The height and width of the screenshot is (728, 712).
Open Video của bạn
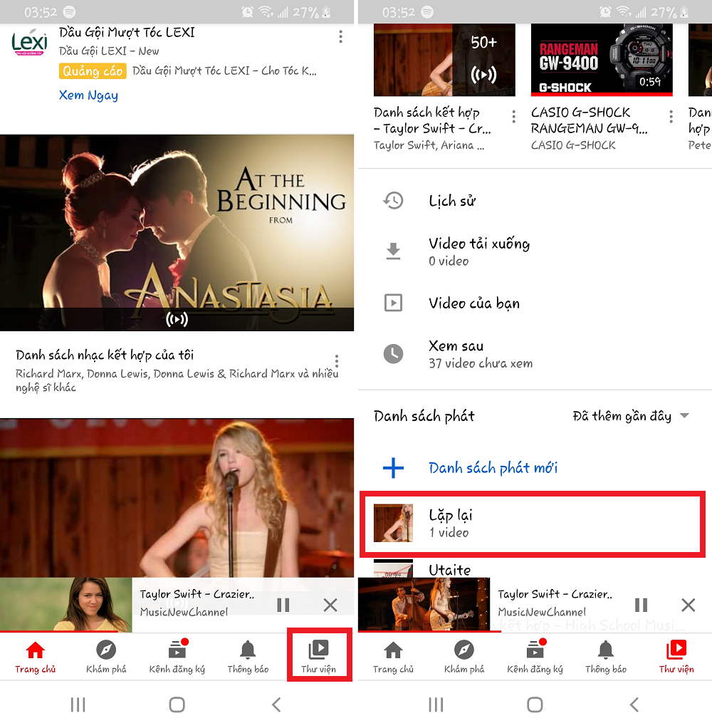coord(535,303)
